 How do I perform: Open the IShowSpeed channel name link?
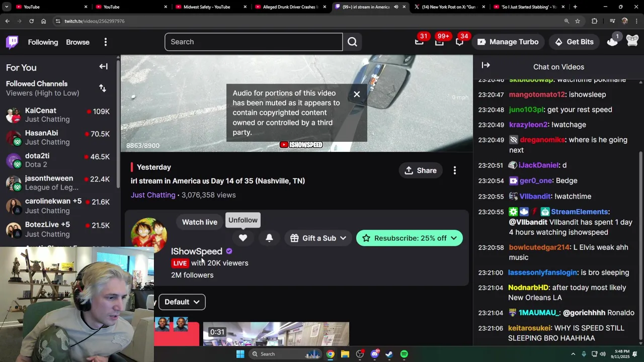point(196,251)
